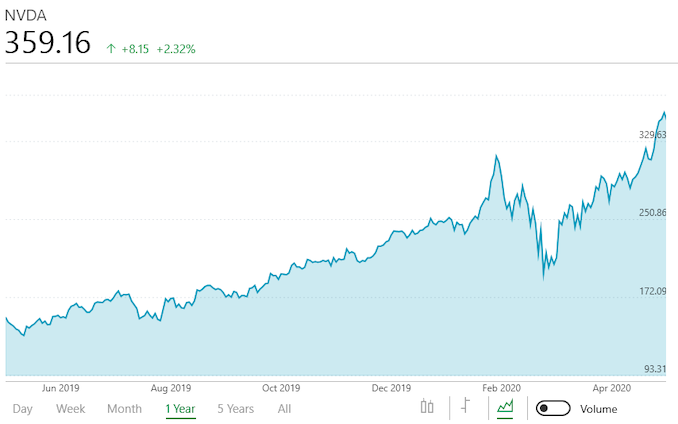This screenshot has height=424, width=678.
Task: Select the area line chart icon
Action: [x=505, y=407]
